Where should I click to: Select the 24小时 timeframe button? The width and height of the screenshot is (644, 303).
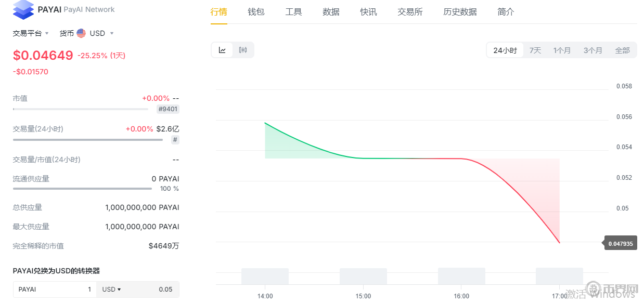504,49
